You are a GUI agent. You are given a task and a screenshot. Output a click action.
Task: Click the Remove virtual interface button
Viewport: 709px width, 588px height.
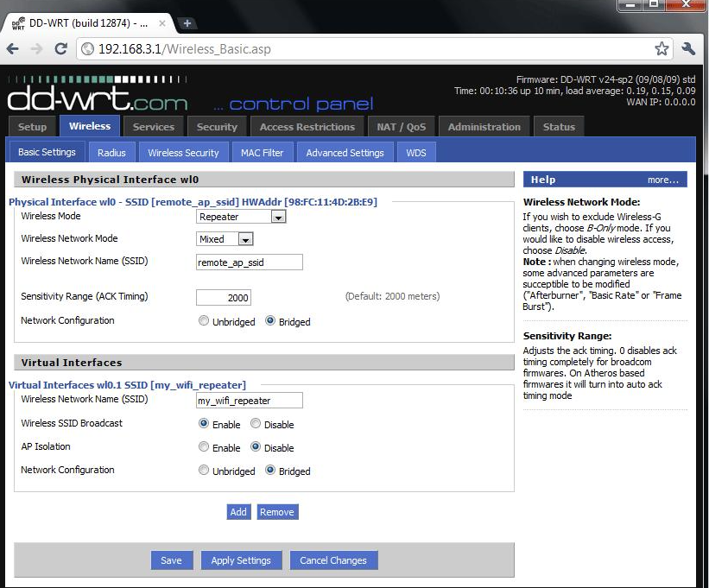click(277, 512)
